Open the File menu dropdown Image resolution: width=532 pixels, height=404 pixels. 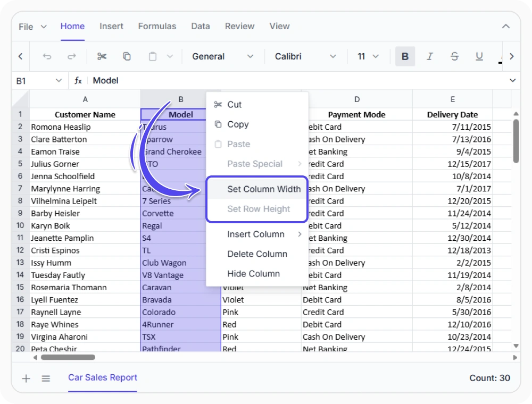point(32,27)
